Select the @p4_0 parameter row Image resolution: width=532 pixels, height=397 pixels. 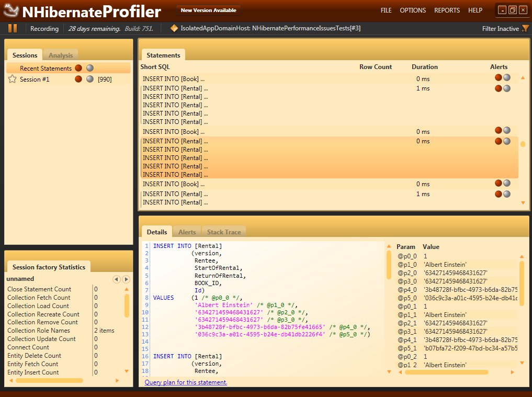[x=457, y=289]
